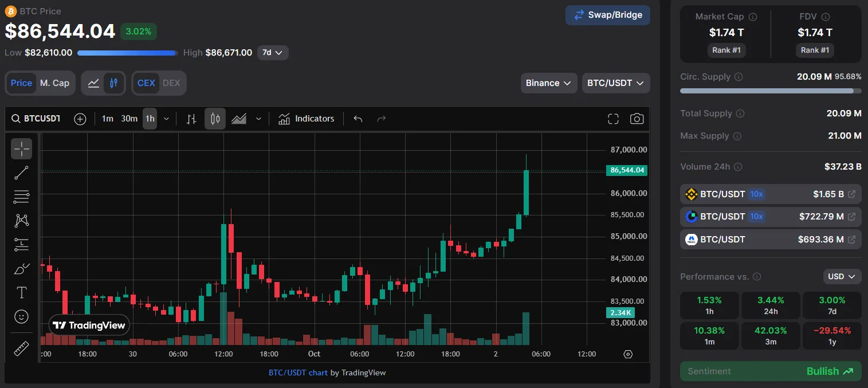Show info for Market Cap

[x=753, y=17]
